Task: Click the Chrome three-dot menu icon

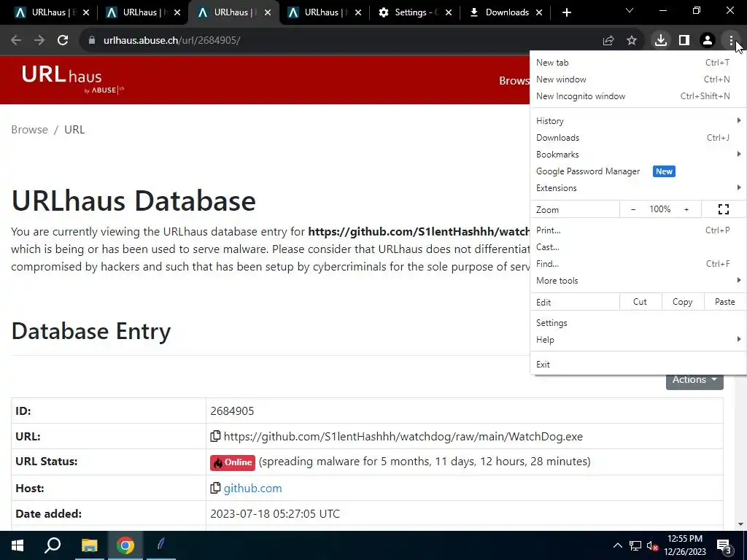Action: coord(731,41)
